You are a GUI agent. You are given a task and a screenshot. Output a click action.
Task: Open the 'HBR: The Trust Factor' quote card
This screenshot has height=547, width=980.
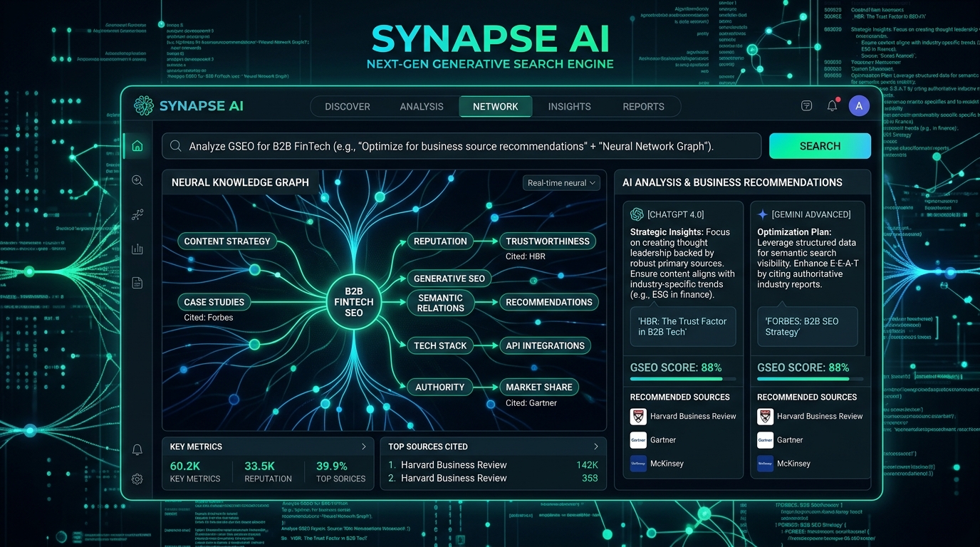click(x=683, y=327)
